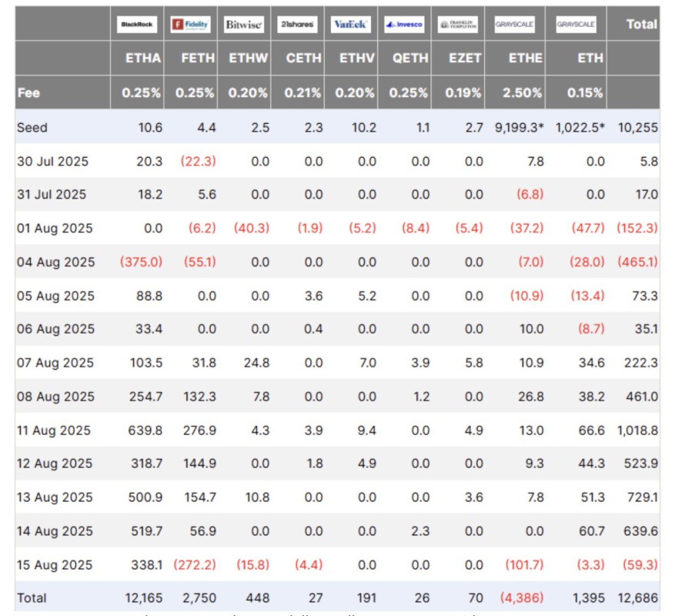Select the 1,018.8 total value cell

[x=637, y=430]
